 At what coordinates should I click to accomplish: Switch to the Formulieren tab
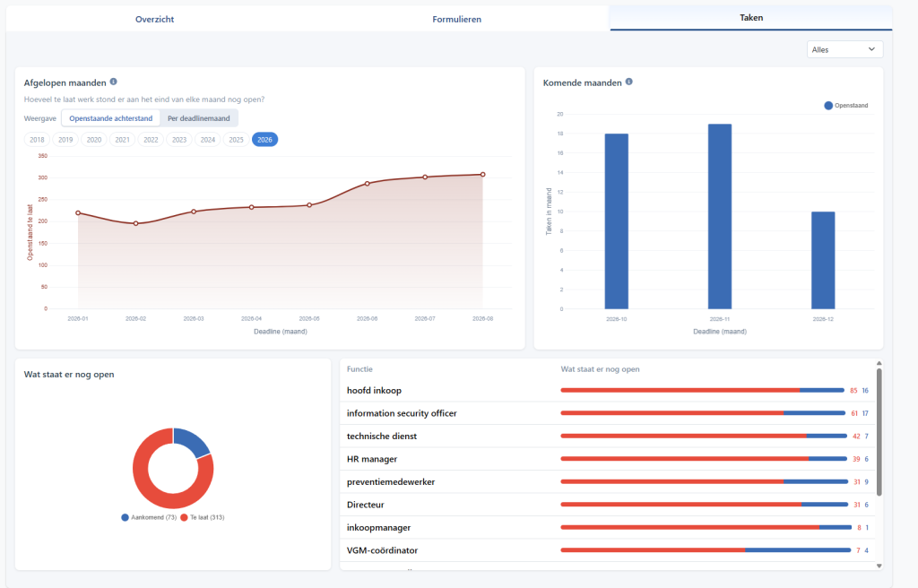coord(456,19)
